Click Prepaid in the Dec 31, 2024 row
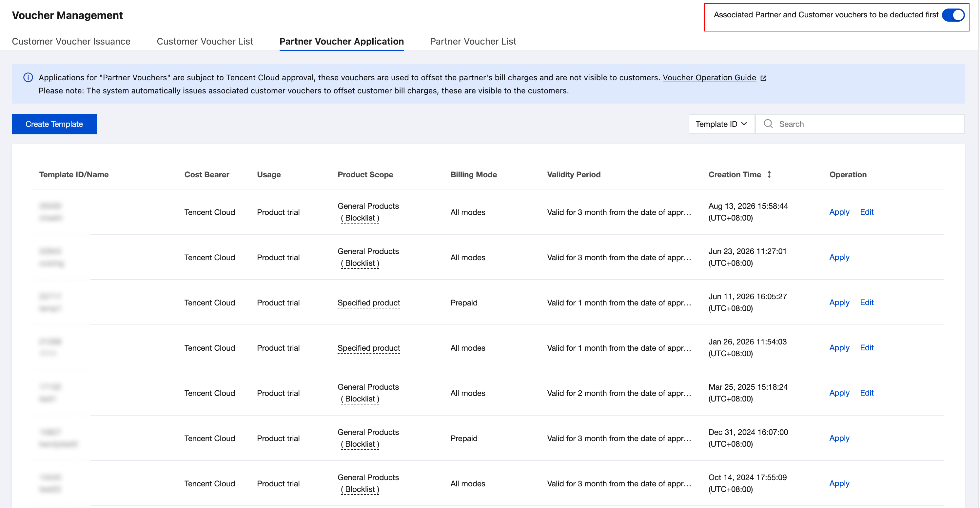The image size is (980, 508). (464, 439)
